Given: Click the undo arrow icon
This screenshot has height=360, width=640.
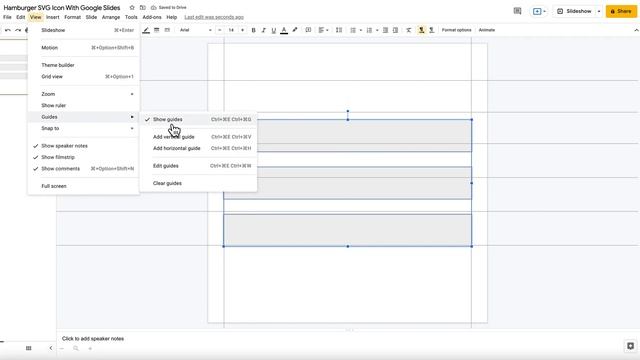Looking at the screenshot, I should pos(8,30).
